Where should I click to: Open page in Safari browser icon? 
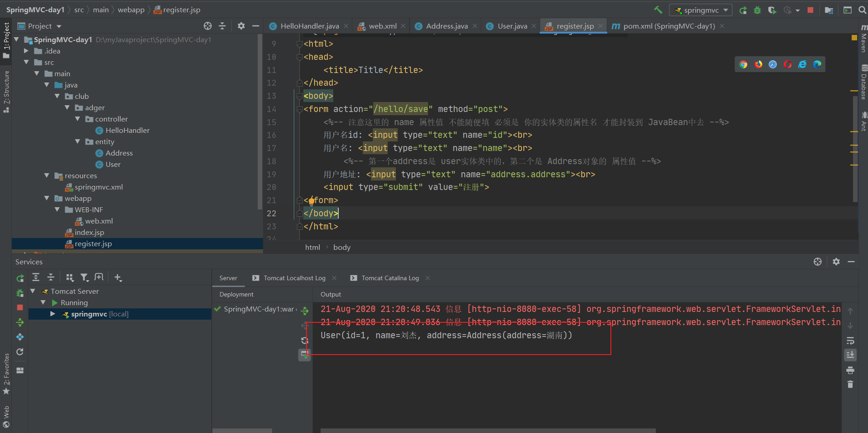(x=773, y=64)
